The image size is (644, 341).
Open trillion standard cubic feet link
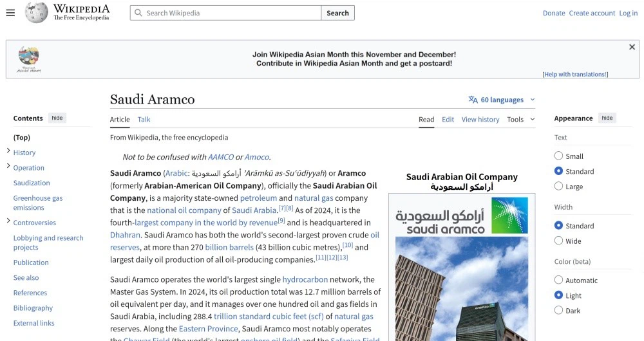point(269,317)
